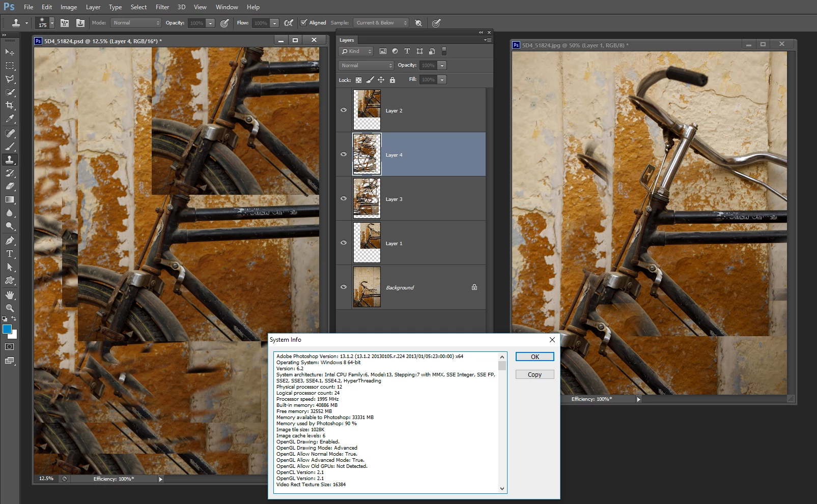Viewport: 817px width, 504px height.
Task: Open the Edit menu
Action: (47, 7)
